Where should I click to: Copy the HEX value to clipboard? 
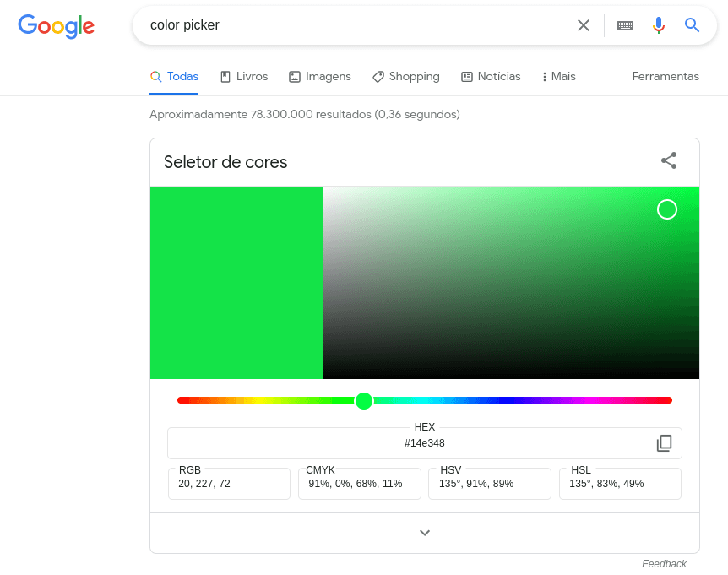pos(664,443)
